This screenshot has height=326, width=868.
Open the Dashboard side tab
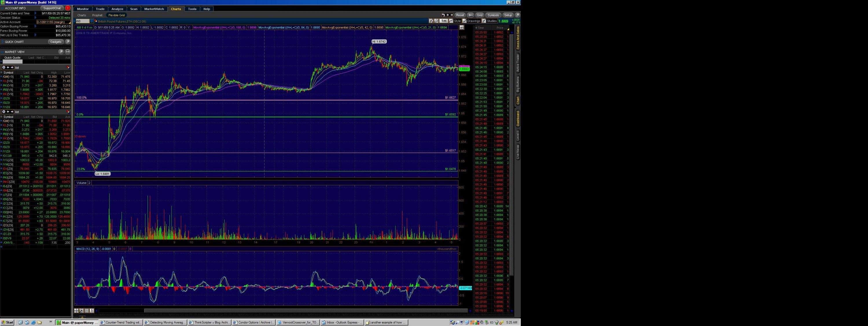click(518, 119)
